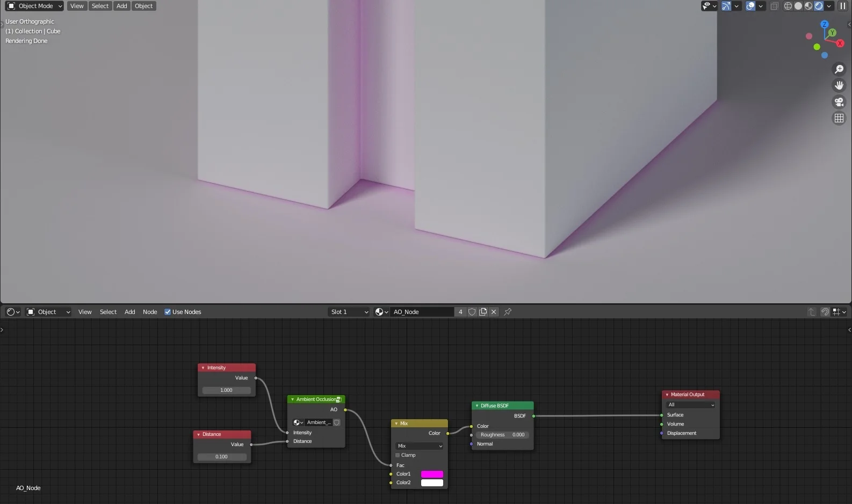Select solid viewport shading
Image resolution: width=852 pixels, height=504 pixels.
(798, 6)
